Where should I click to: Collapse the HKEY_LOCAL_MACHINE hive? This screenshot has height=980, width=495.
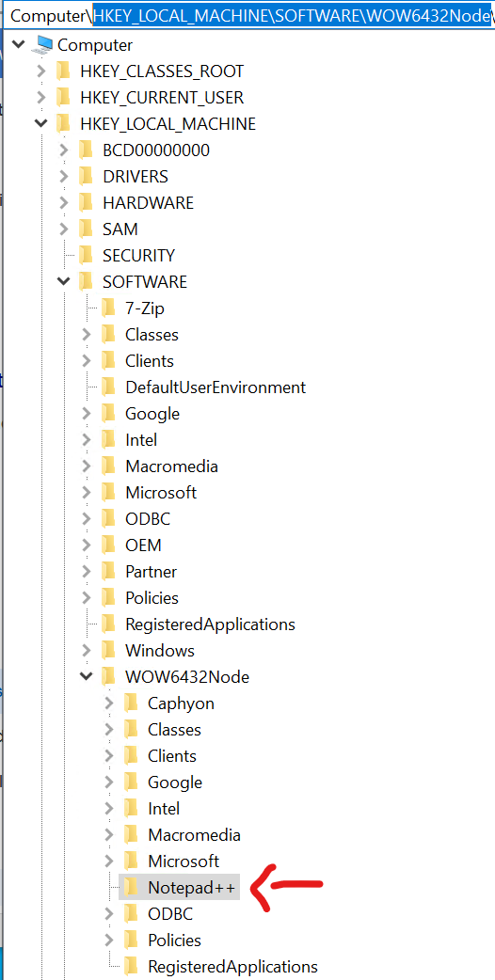coord(41,124)
